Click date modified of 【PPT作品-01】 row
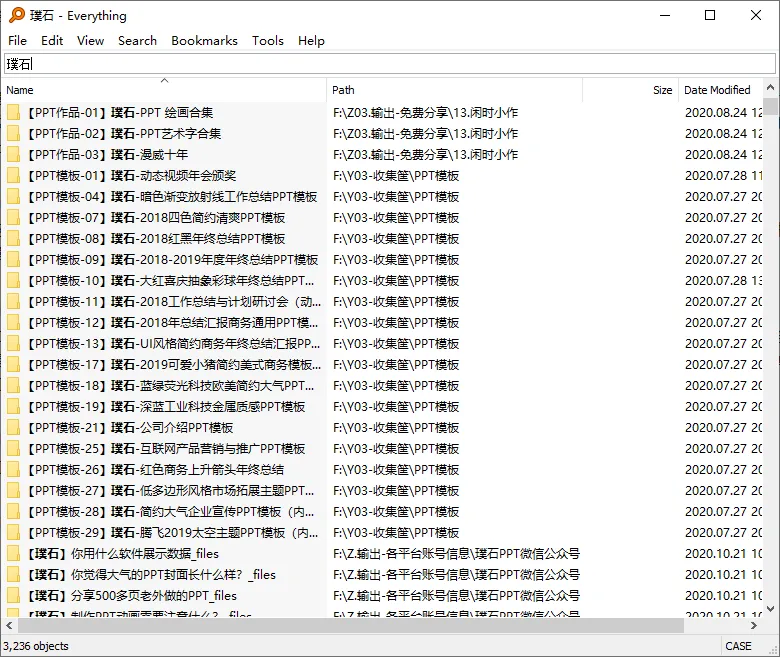This screenshot has width=780, height=657. coord(723,112)
